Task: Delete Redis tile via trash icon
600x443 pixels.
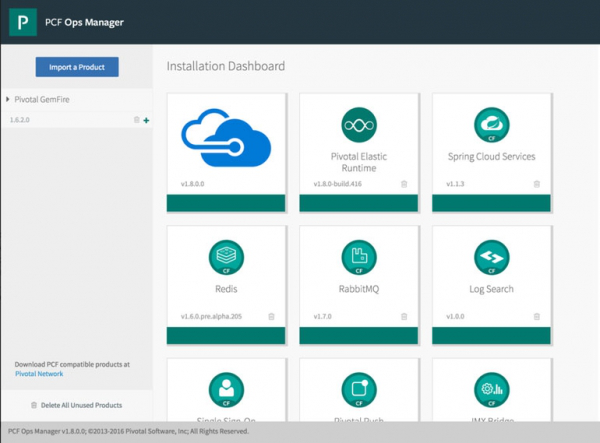Action: 271,316
